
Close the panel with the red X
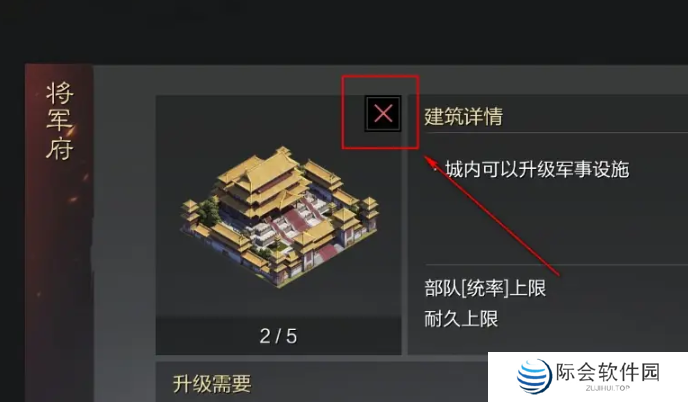tap(383, 114)
